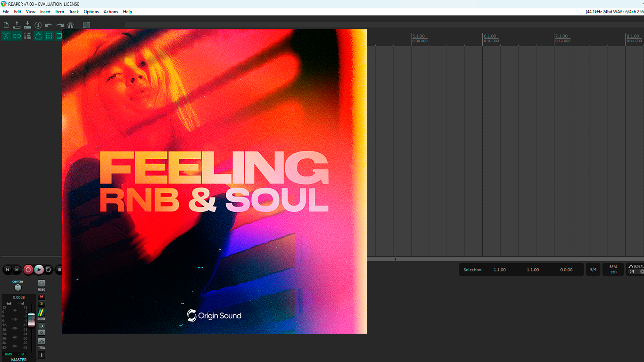Open project settings info icon

tap(38, 25)
